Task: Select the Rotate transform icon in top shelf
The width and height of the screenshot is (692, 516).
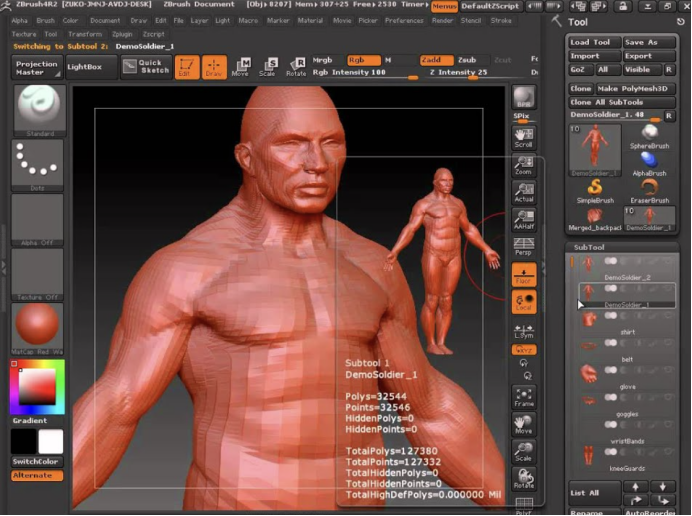Action: pos(296,67)
